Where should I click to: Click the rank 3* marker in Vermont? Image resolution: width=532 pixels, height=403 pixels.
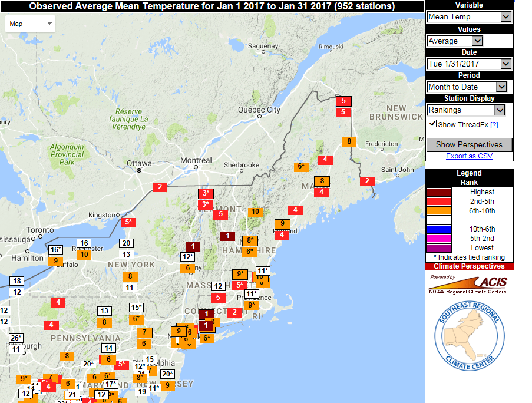tap(205, 193)
